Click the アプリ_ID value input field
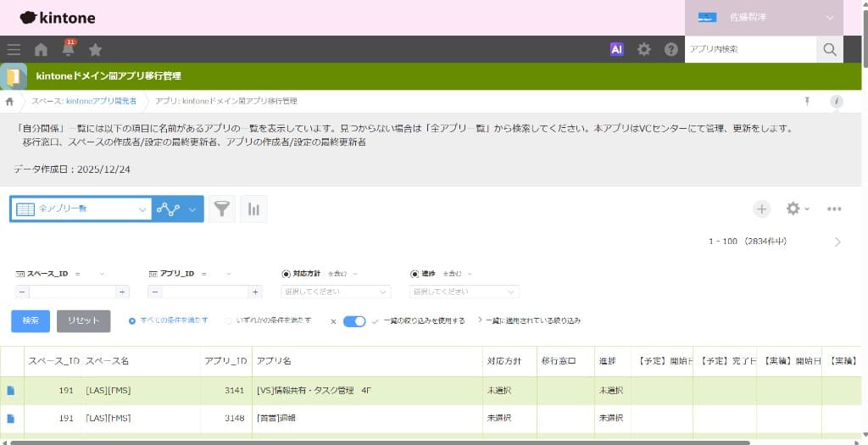The height and width of the screenshot is (445, 868). [x=205, y=292]
